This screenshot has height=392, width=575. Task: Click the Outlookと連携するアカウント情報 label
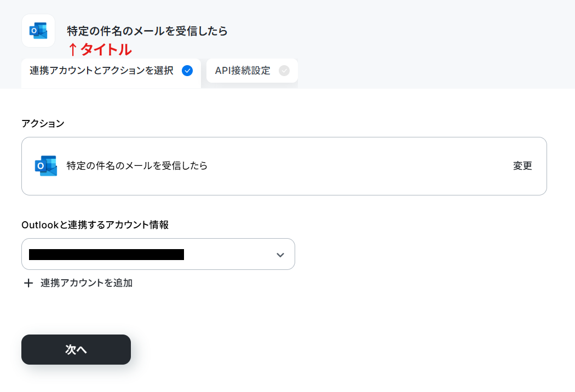pyautogui.click(x=95, y=225)
